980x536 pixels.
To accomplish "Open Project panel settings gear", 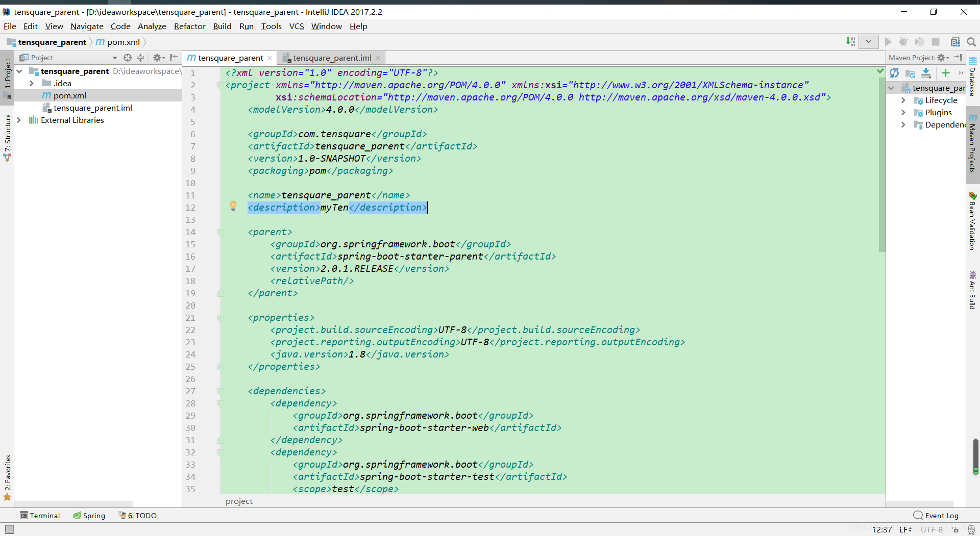I will 158,58.
